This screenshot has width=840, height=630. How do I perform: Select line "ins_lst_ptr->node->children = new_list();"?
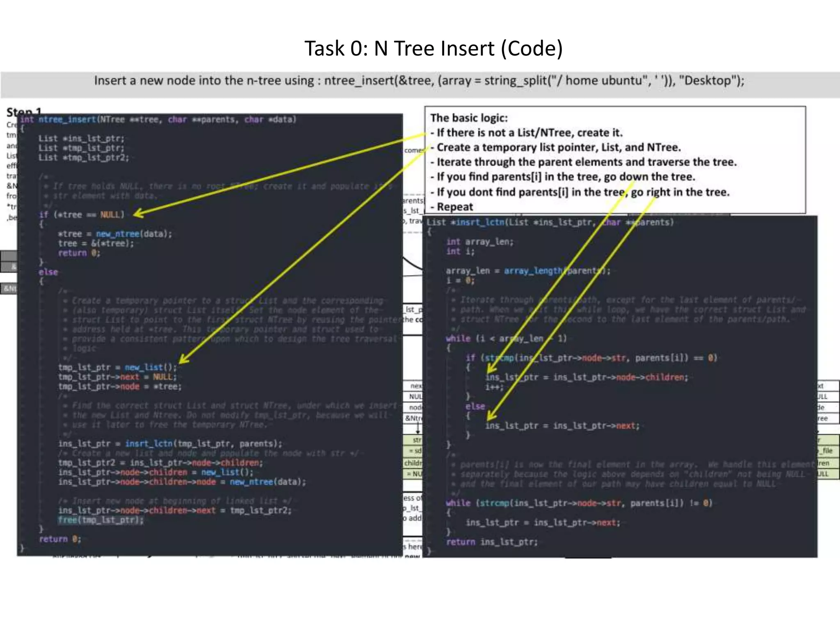click(x=156, y=472)
